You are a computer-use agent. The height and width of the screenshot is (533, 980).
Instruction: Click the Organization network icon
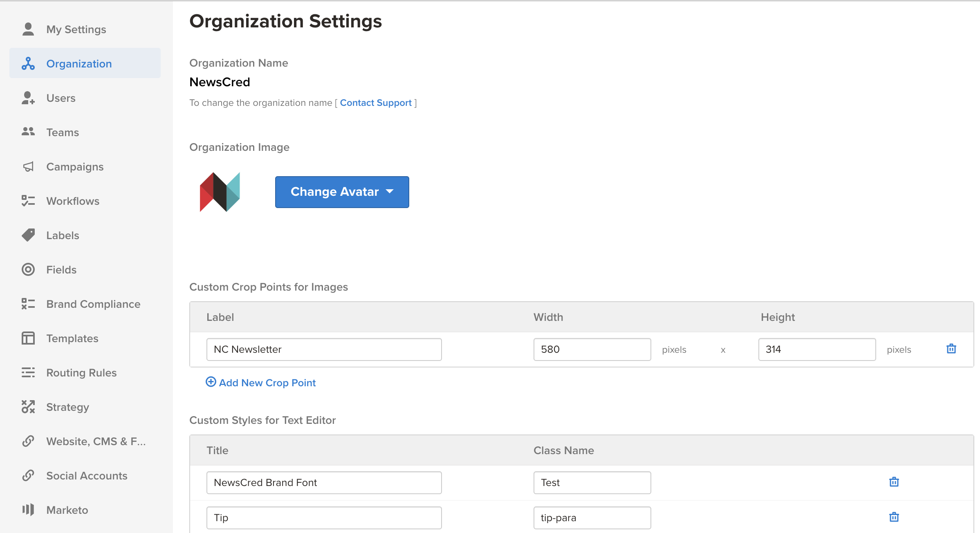[x=28, y=64]
